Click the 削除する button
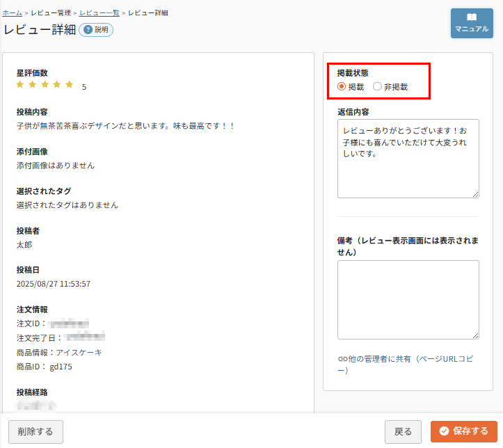Viewport: 503px width, 448px height. (35, 431)
